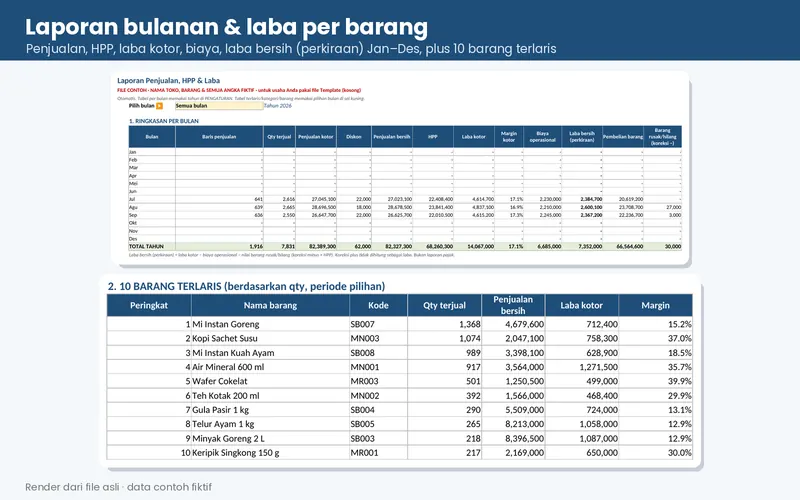Select the Minyak Goreng 2 L item name

pos(228,438)
